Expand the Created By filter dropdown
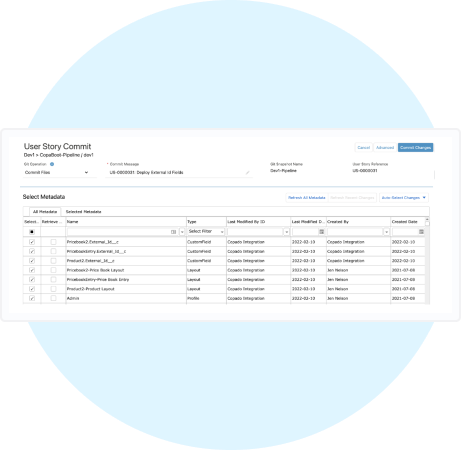This screenshot has height=450, width=461. click(386, 232)
